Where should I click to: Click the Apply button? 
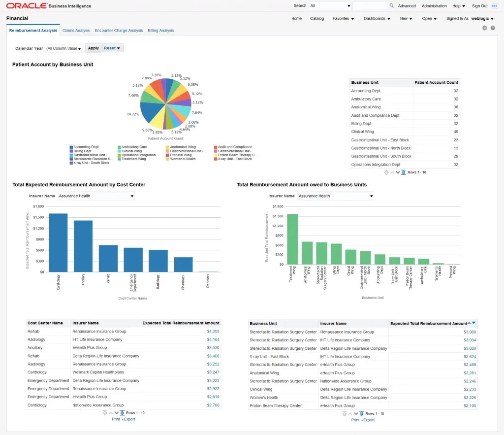[x=93, y=48]
